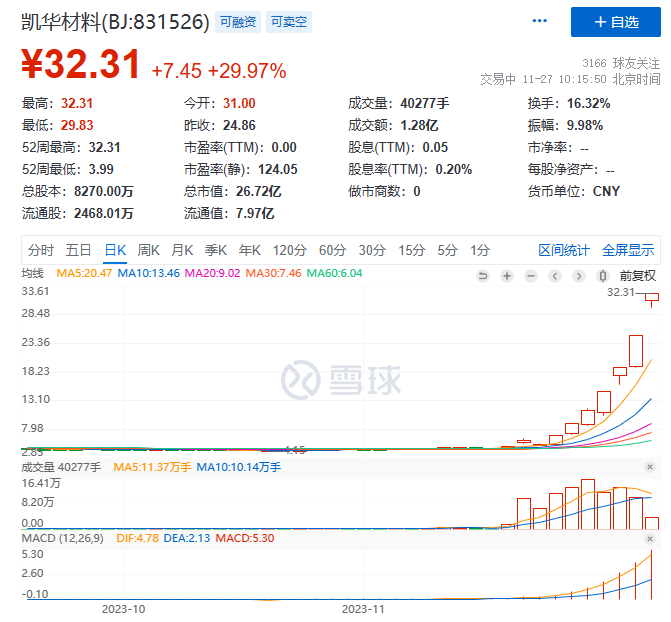Close the 成交量 volume panel

[x=650, y=467]
